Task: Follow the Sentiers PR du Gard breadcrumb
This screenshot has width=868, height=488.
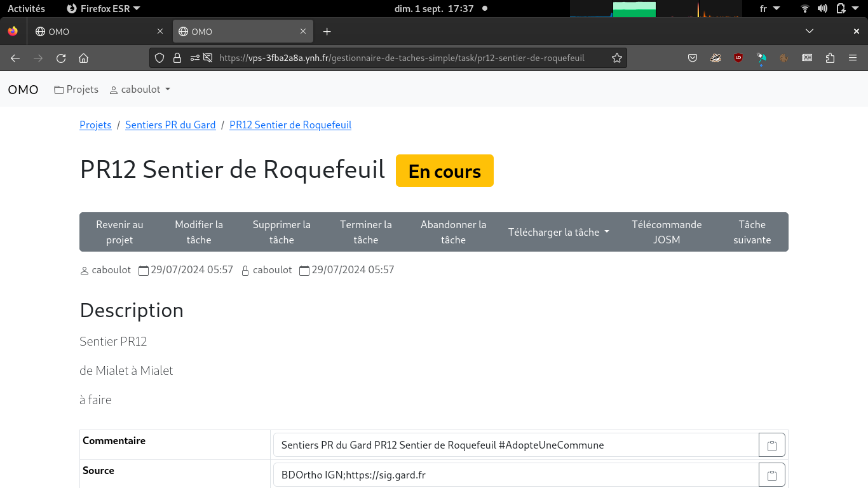Action: tap(170, 125)
